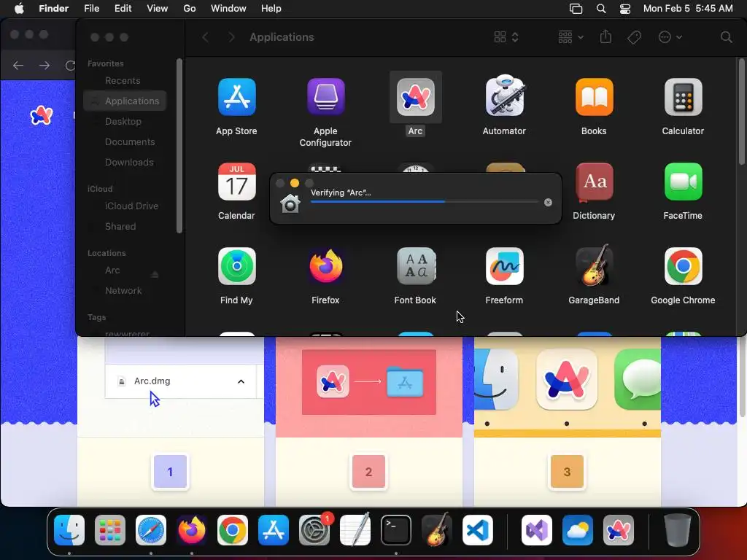The height and width of the screenshot is (560, 747).
Task: Select the Calendar app icon
Action: (237, 182)
